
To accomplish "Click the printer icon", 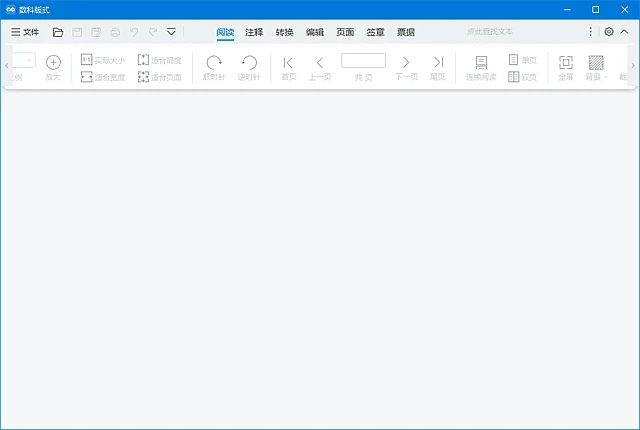I will (115, 32).
